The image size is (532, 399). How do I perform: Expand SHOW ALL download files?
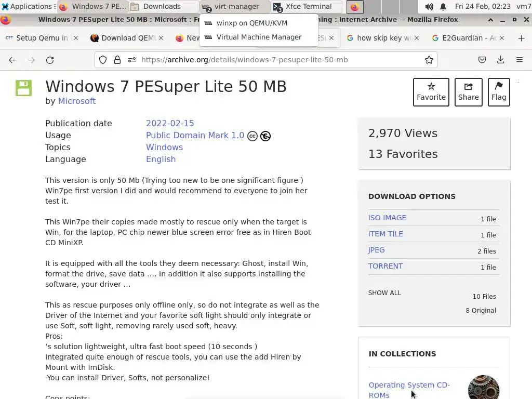point(384,292)
